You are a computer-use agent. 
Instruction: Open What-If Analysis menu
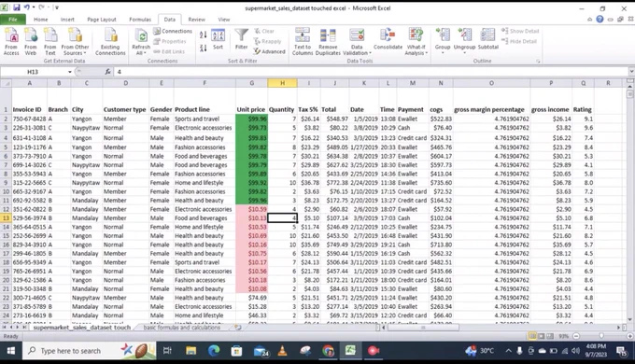click(x=416, y=41)
